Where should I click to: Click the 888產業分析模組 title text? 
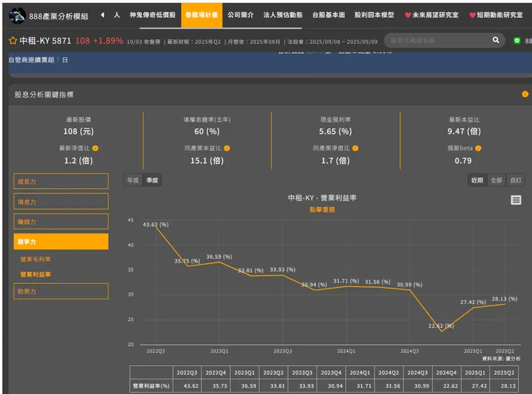click(x=58, y=17)
